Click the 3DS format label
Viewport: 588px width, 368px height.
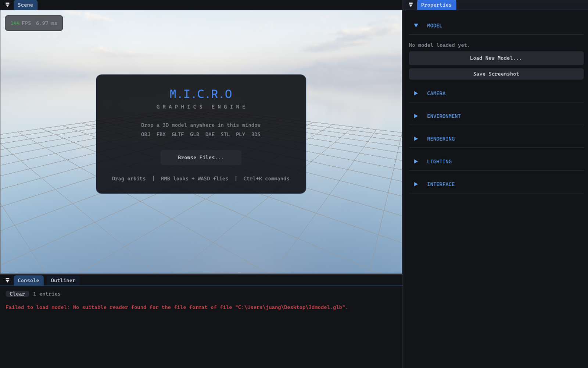point(256,134)
